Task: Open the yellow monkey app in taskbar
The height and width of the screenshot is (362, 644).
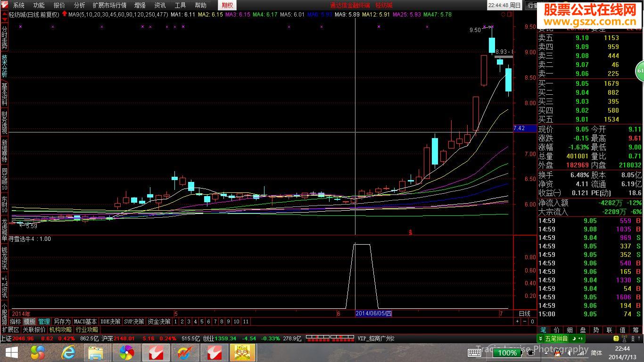Action: pyautogui.click(x=242, y=353)
